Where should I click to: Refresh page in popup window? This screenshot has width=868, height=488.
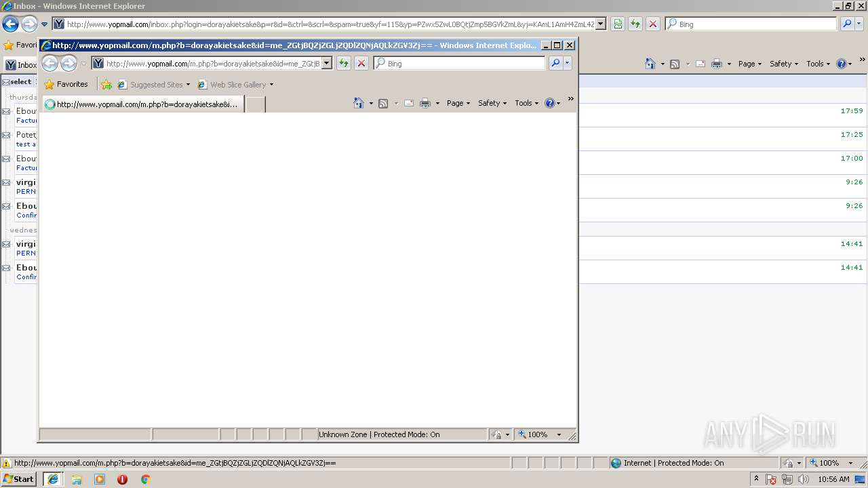click(344, 63)
